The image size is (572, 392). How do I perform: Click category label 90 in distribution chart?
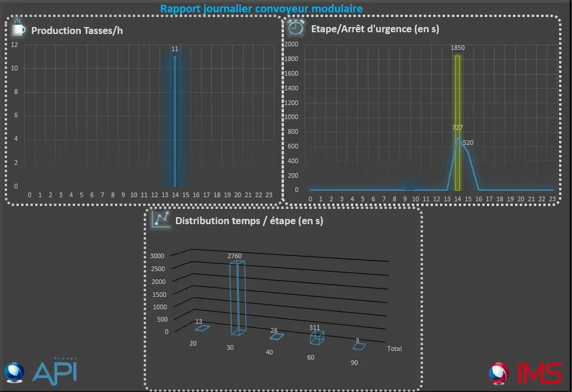click(x=354, y=363)
